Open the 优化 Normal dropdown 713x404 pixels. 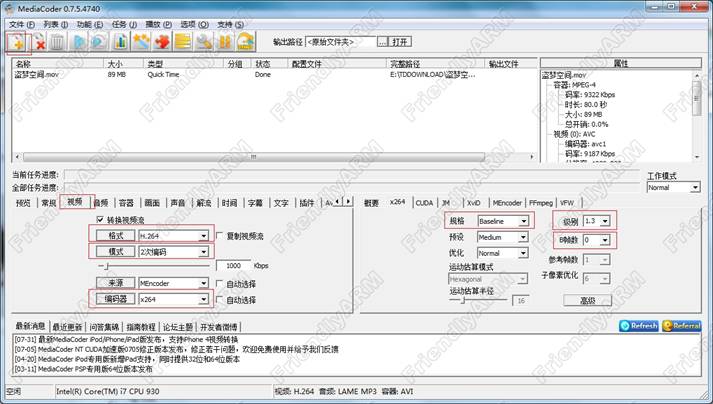tap(523, 253)
